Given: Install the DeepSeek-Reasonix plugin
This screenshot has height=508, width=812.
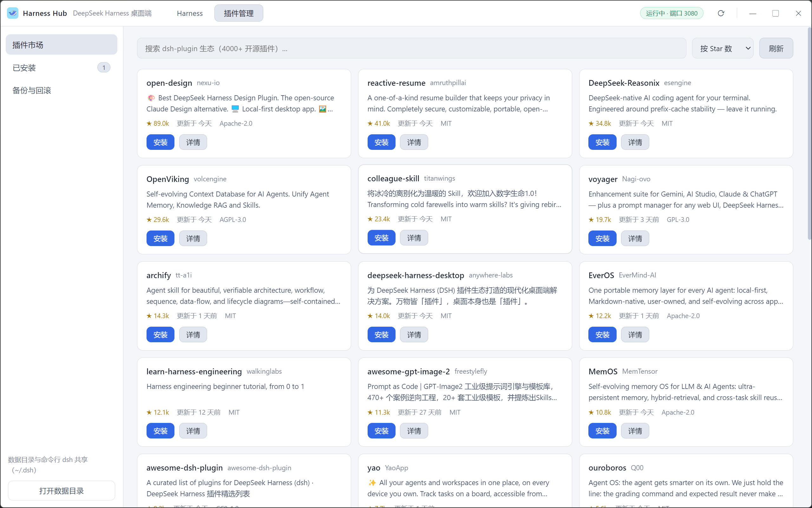Looking at the screenshot, I should click(x=602, y=142).
